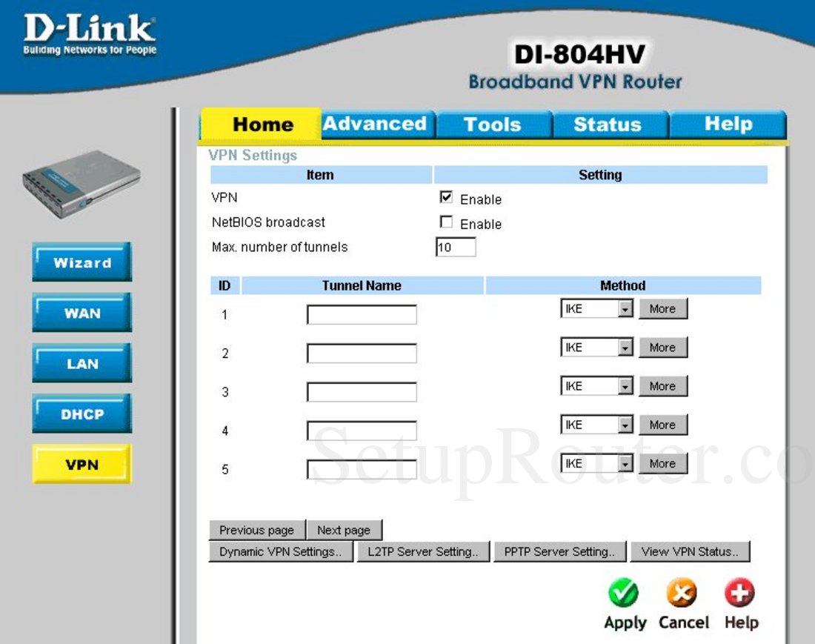Click the Max. number of tunnels label
Image resolution: width=815 pixels, height=644 pixels.
coord(279,247)
